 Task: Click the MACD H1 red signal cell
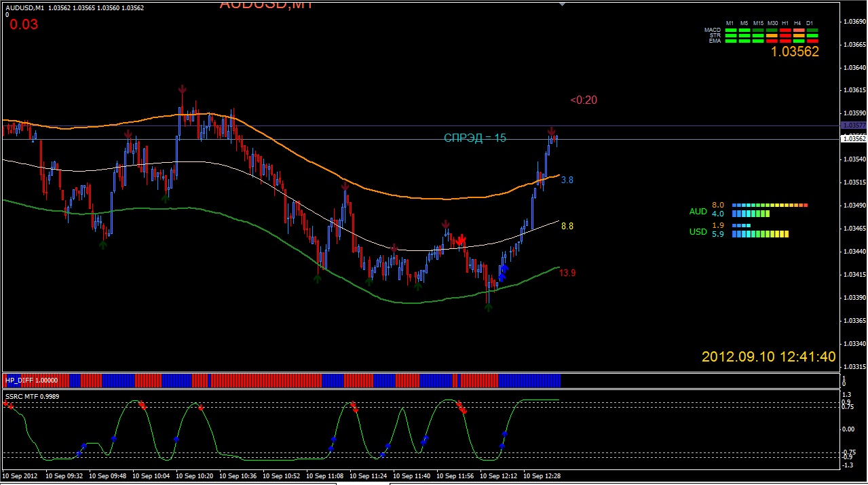785,30
